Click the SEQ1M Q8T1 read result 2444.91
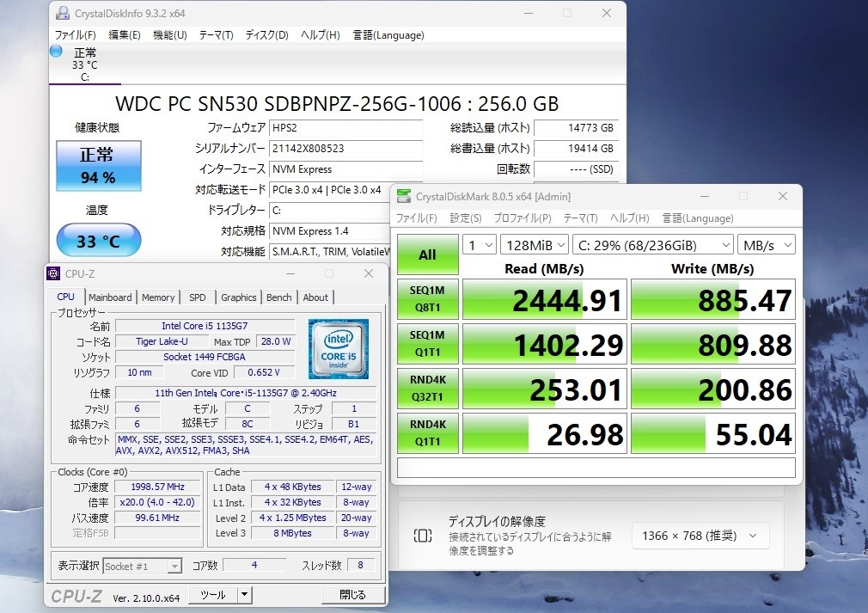Viewport: 868px width, 613px height. click(545, 299)
